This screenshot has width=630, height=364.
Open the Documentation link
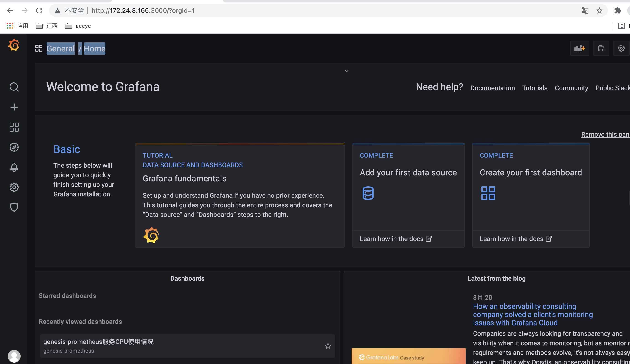tap(492, 88)
